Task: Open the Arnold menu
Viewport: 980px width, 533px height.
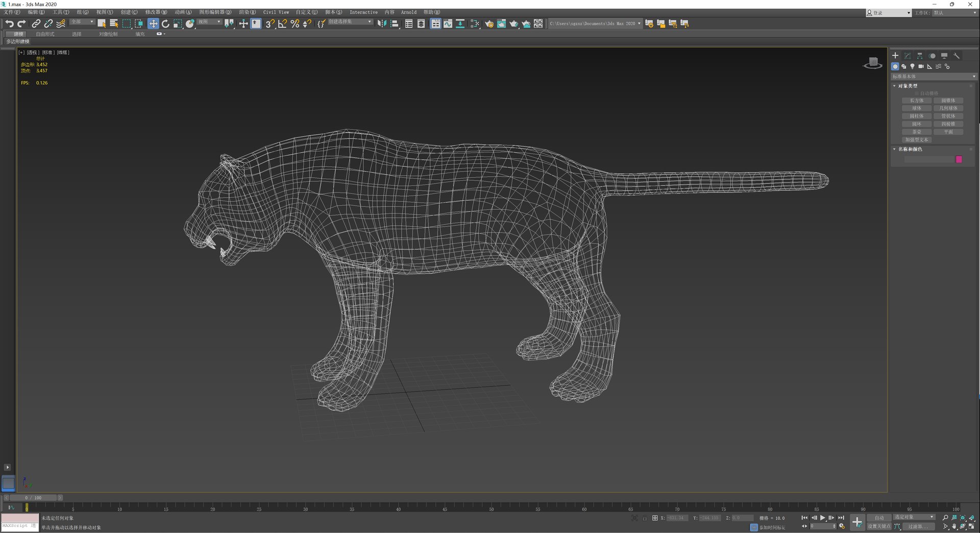Action: [x=408, y=12]
